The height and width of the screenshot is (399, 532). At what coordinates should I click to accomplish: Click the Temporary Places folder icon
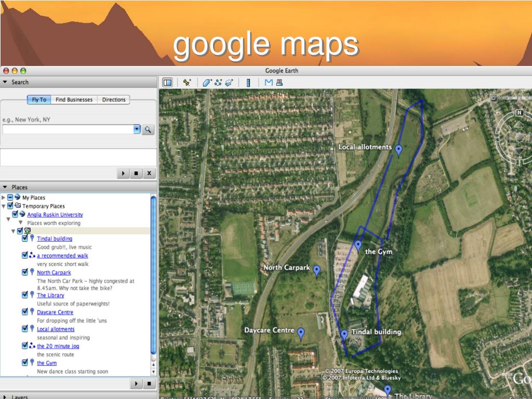click(x=18, y=206)
